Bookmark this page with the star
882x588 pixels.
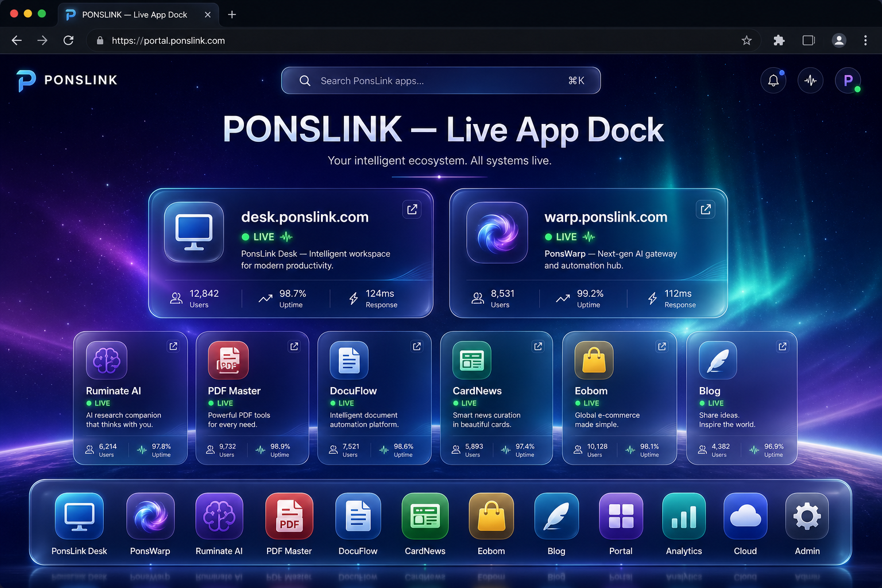click(746, 40)
